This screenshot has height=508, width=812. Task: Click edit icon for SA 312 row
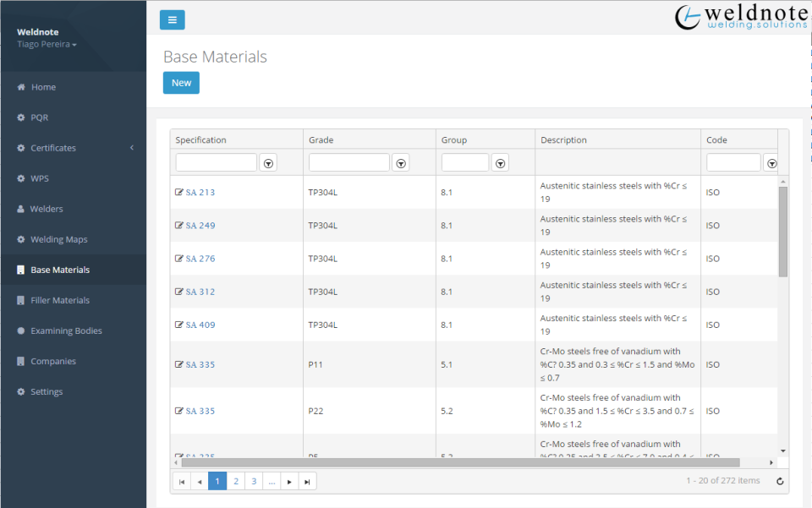(178, 292)
